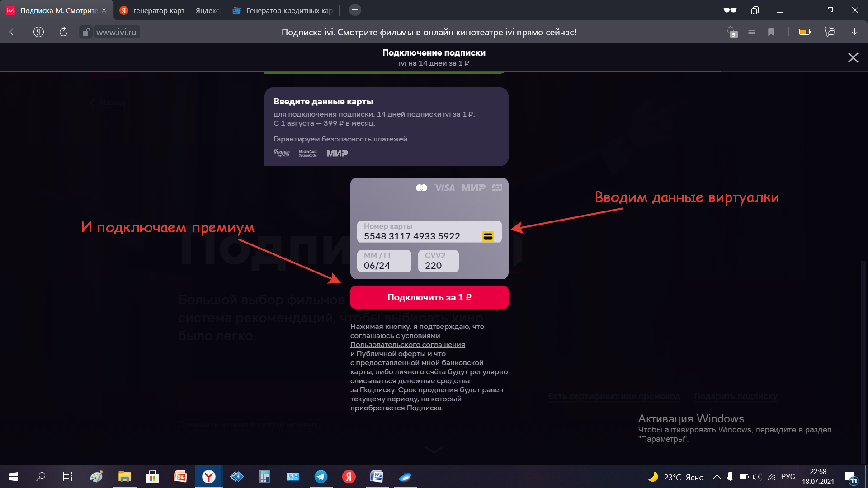Expand hidden system tray icons
This screenshot has height=488, width=868.
[x=717, y=477]
